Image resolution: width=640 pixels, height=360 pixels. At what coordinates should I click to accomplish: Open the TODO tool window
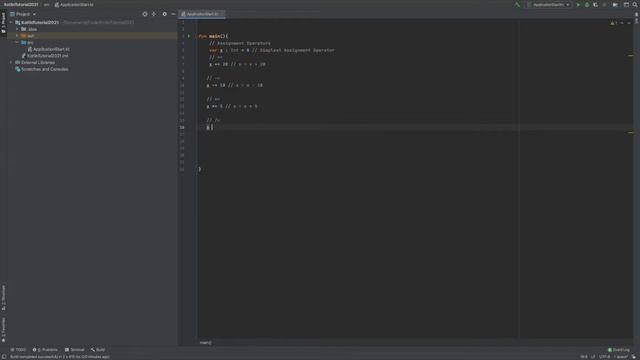pyautogui.click(x=18, y=350)
